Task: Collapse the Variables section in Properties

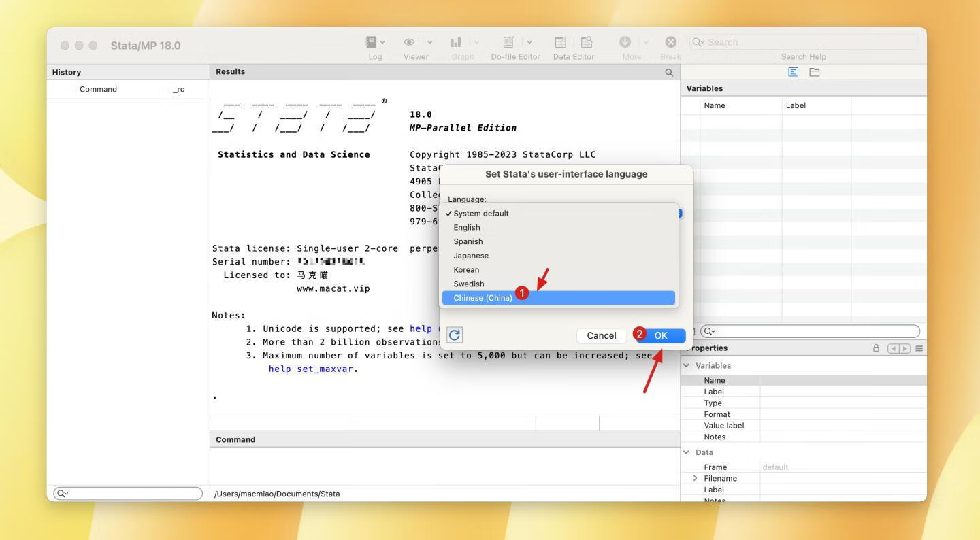Action: point(686,366)
